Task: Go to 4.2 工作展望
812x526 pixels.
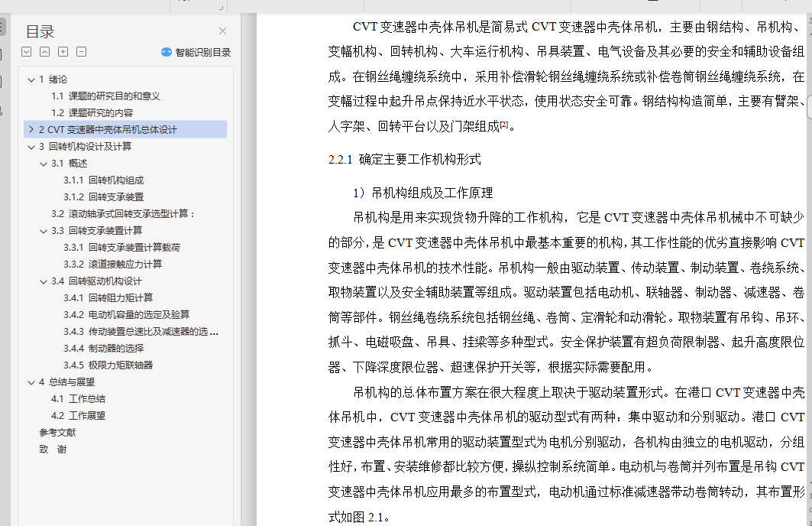Action: click(78, 416)
